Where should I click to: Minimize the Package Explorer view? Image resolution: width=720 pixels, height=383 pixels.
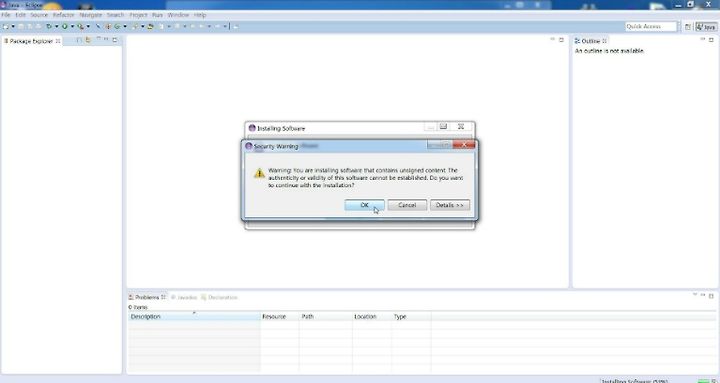click(x=106, y=39)
